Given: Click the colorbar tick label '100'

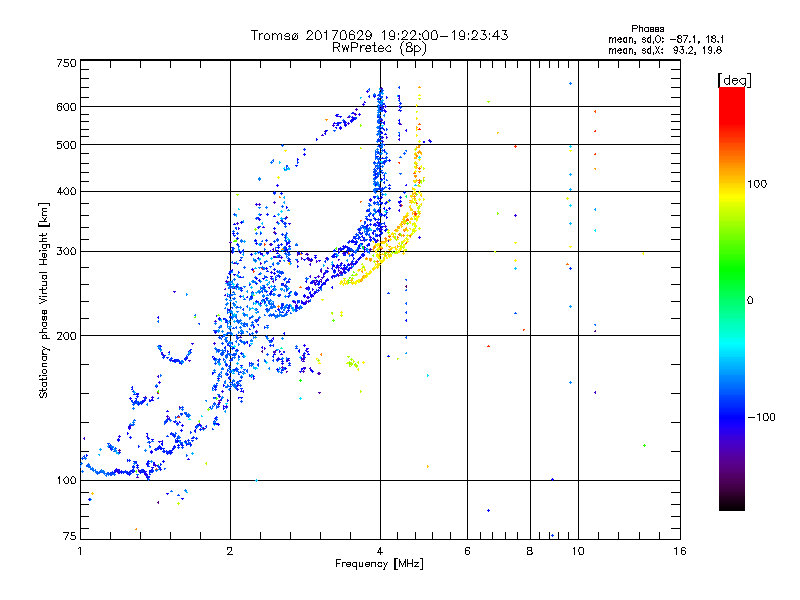Looking at the screenshot, I should pyautogui.click(x=757, y=184).
